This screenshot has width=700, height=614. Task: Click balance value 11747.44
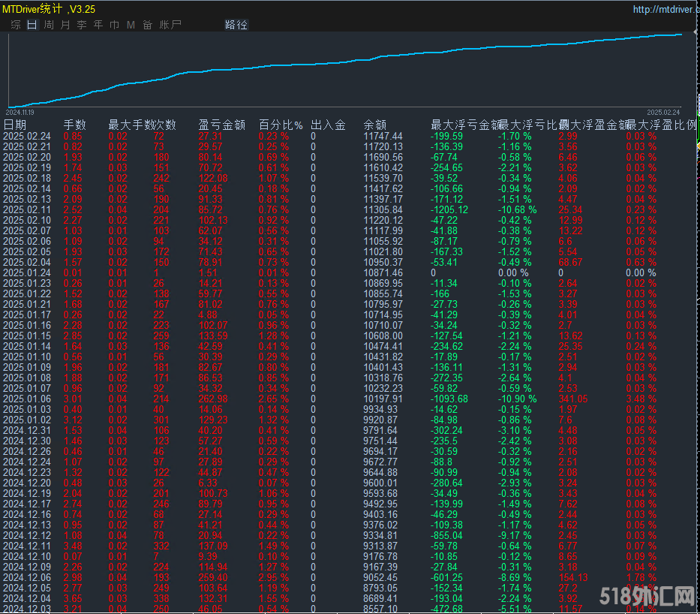point(383,136)
